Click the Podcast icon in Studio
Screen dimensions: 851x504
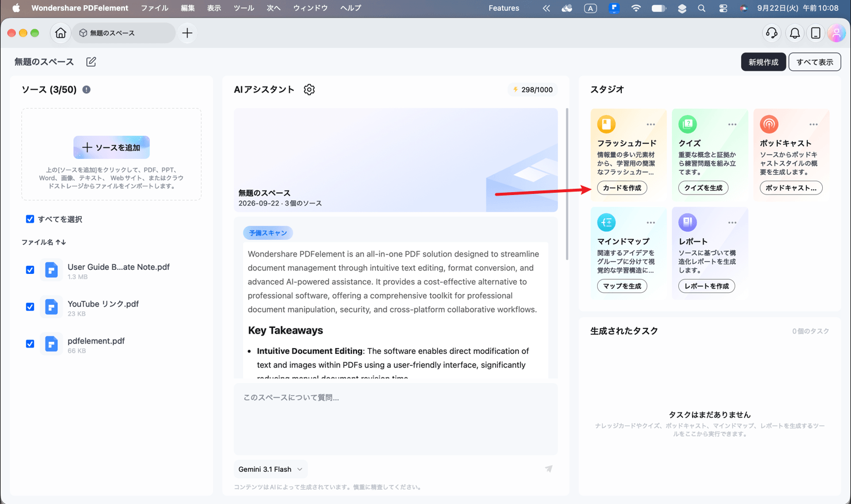coord(769,124)
